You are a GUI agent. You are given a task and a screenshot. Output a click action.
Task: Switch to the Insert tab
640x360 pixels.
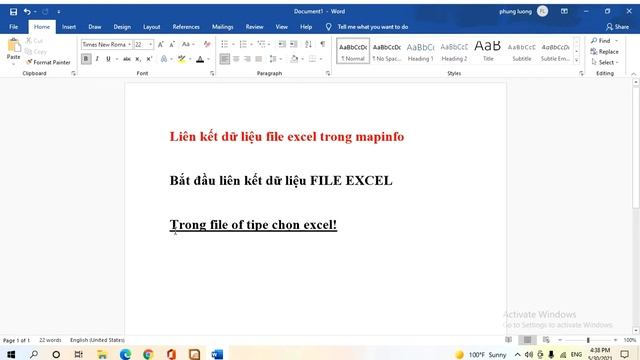point(69,27)
